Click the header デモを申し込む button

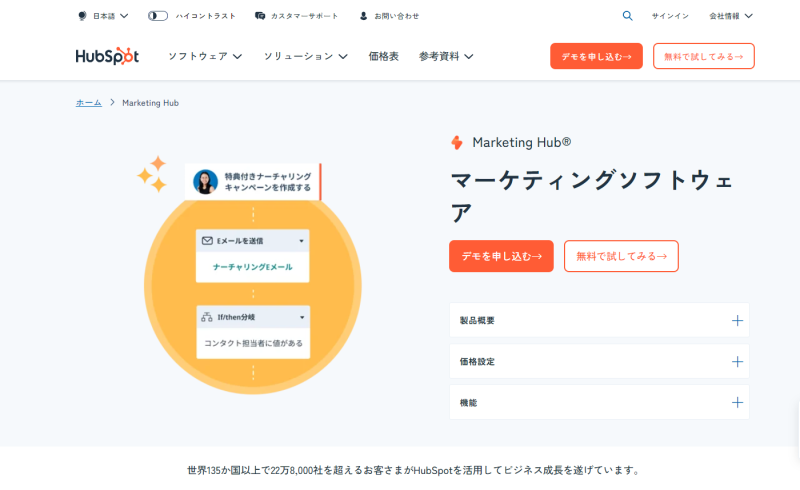(x=596, y=56)
